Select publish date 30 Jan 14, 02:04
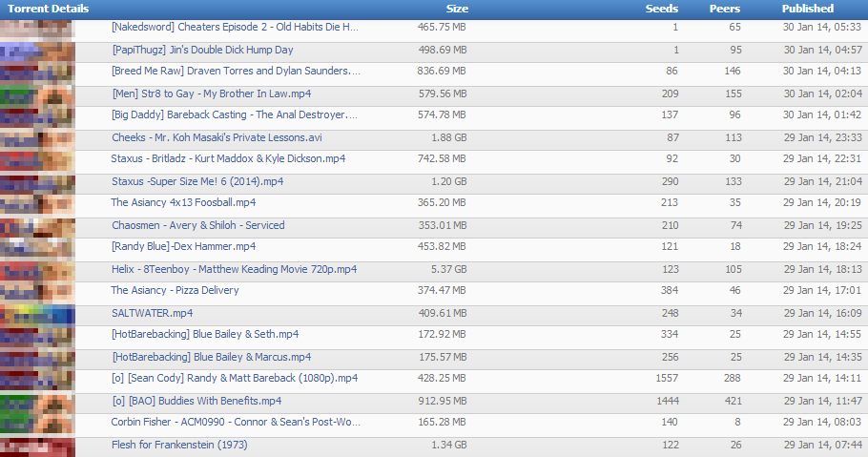This screenshot has height=457, width=868. click(x=822, y=94)
